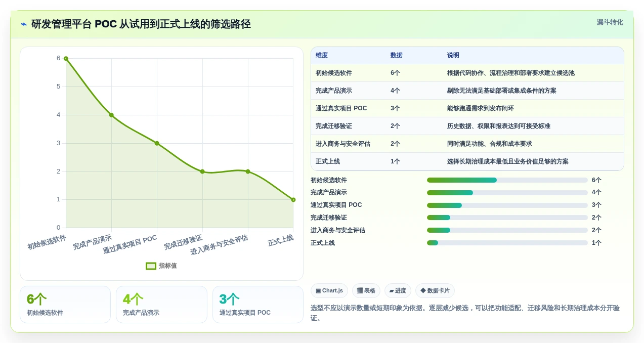Click the 进入商务与安全评估 progress bar
The image size is (644, 343).
[x=507, y=230]
